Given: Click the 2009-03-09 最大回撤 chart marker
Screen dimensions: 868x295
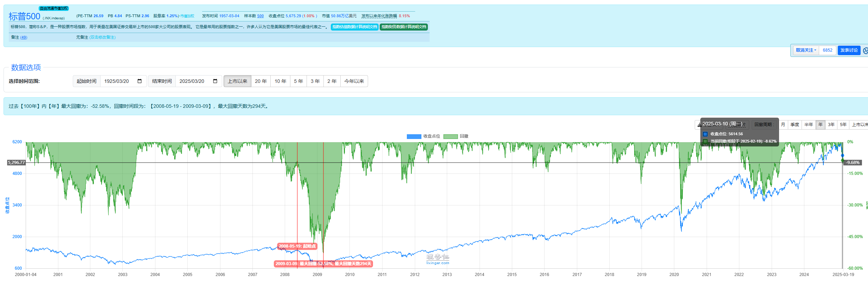Looking at the screenshot, I should click(323, 264).
